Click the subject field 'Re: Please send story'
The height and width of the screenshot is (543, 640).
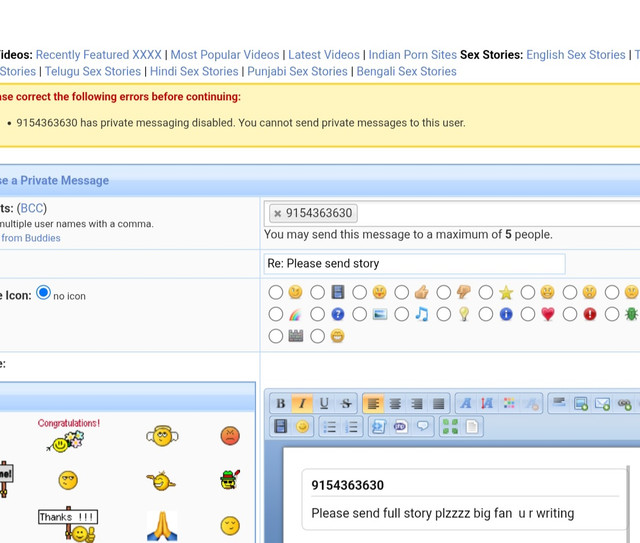click(414, 264)
